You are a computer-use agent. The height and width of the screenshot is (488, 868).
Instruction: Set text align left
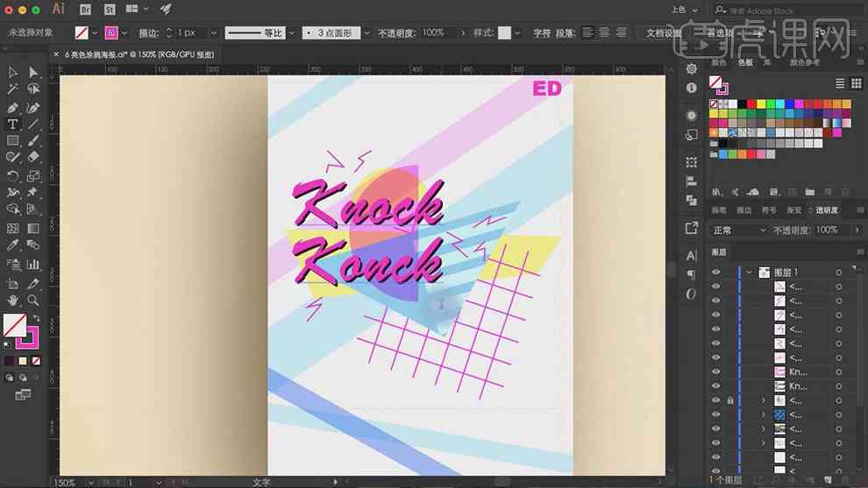tap(587, 32)
